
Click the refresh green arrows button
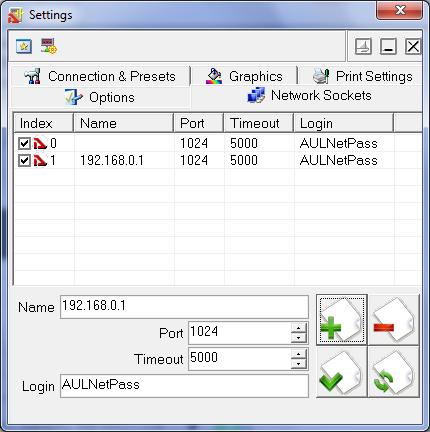[394, 372]
